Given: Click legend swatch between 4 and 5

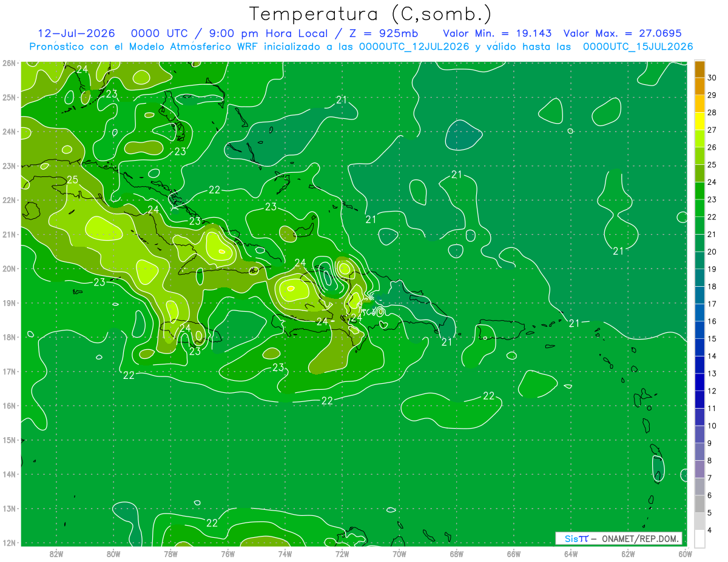Looking at the screenshot, I should tap(699, 521).
